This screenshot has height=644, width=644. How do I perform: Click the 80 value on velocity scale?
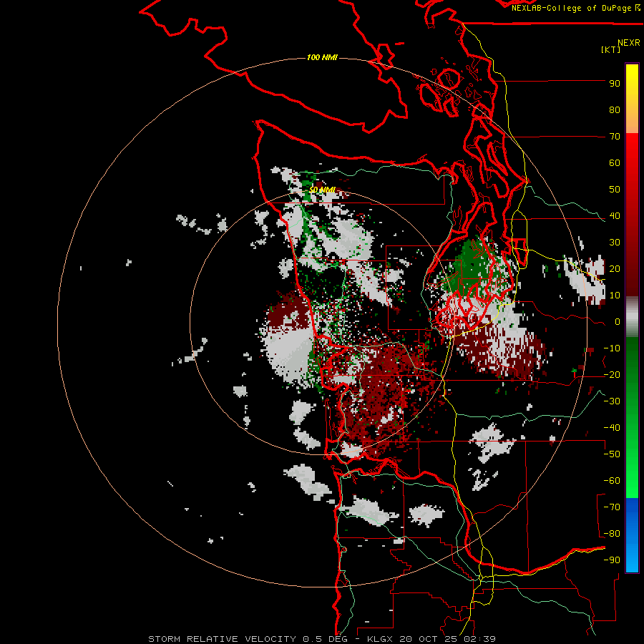615,110
